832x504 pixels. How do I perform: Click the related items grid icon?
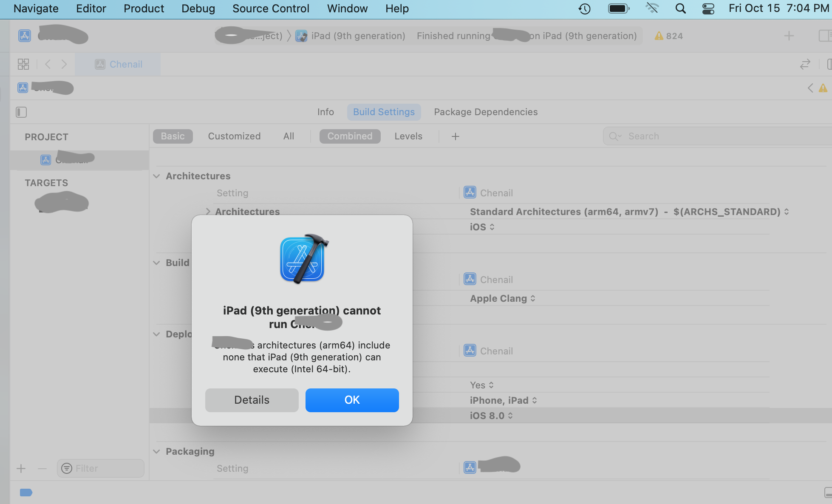click(23, 64)
